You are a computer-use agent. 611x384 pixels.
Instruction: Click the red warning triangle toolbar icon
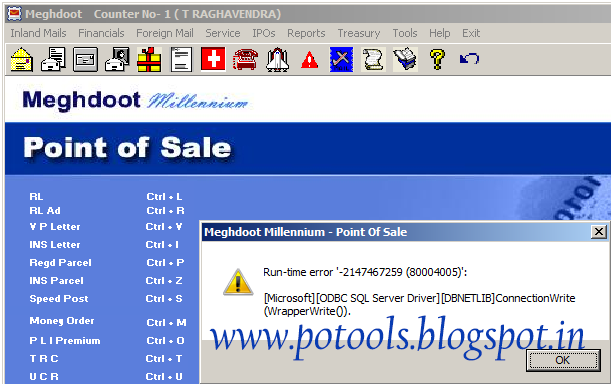click(x=309, y=60)
